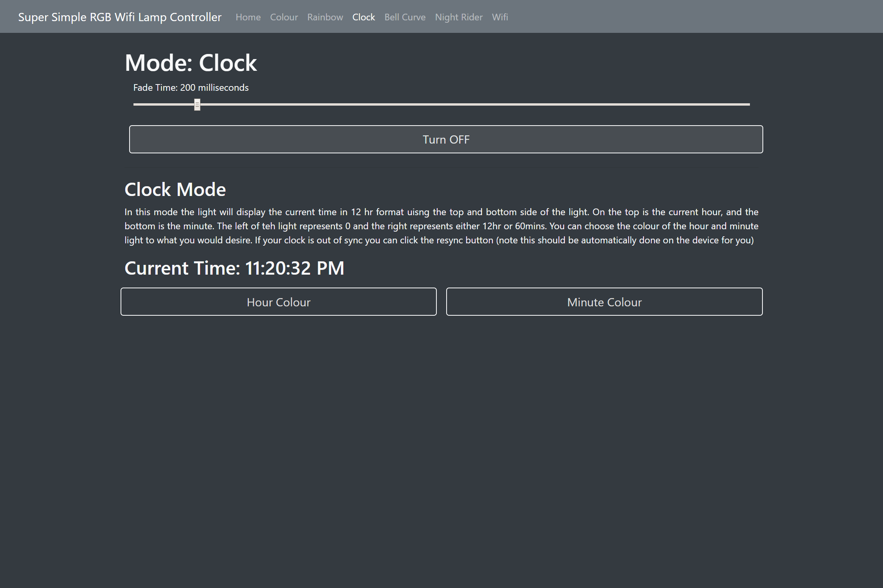Click the Current Time display text

click(x=234, y=268)
